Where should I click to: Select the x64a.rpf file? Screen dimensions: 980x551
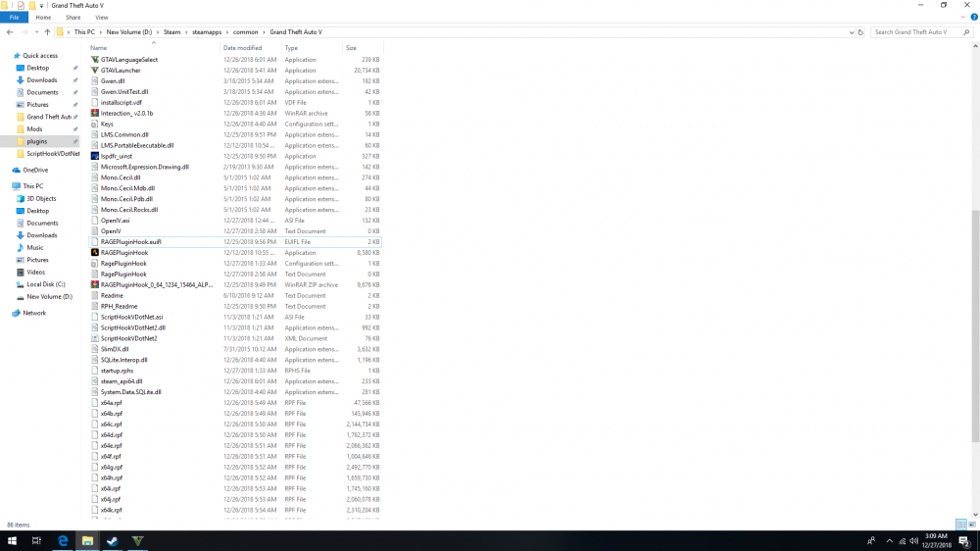click(112, 403)
